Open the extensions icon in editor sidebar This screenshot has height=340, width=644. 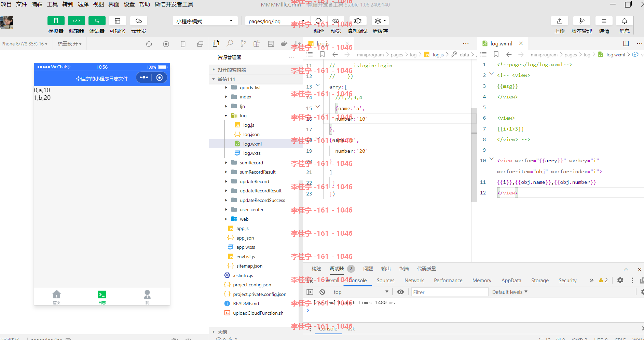coord(257,43)
